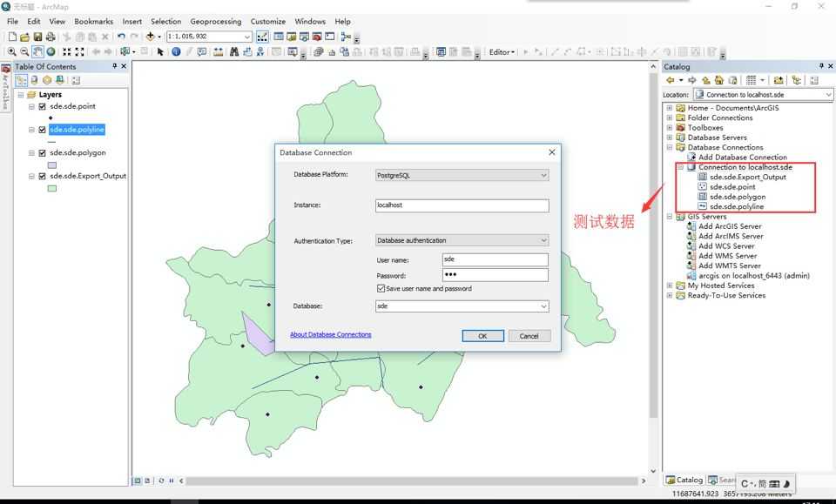Select the Zoom In tool
836x504 pixels.
pyautogui.click(x=11, y=51)
